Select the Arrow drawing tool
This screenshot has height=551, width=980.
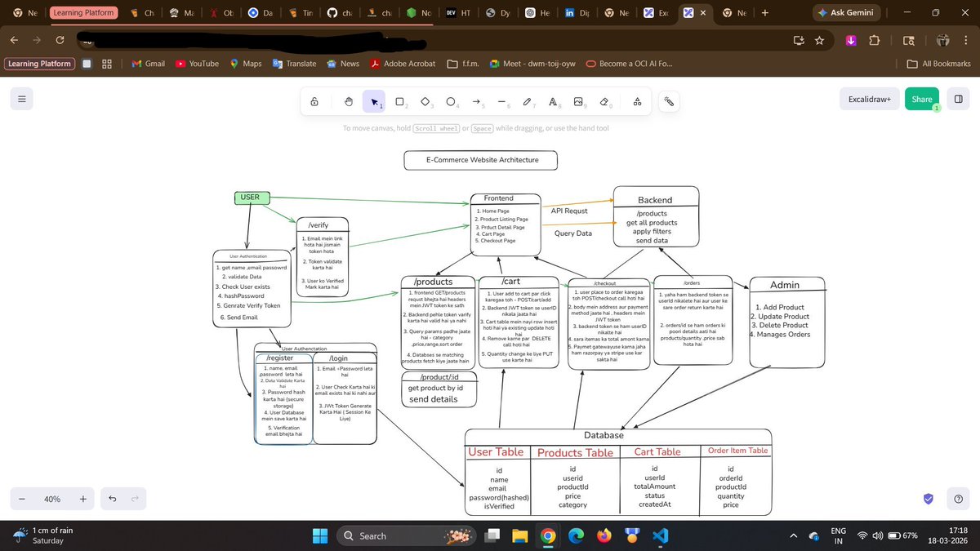pos(477,102)
